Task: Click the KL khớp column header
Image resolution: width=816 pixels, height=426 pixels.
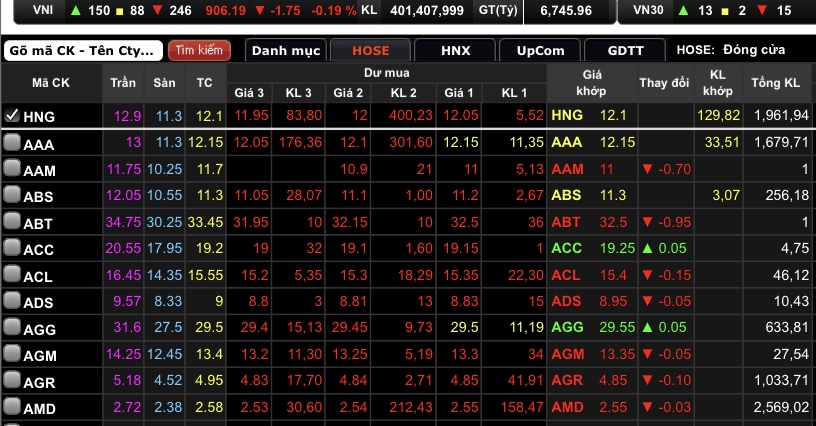Action: [x=718, y=83]
